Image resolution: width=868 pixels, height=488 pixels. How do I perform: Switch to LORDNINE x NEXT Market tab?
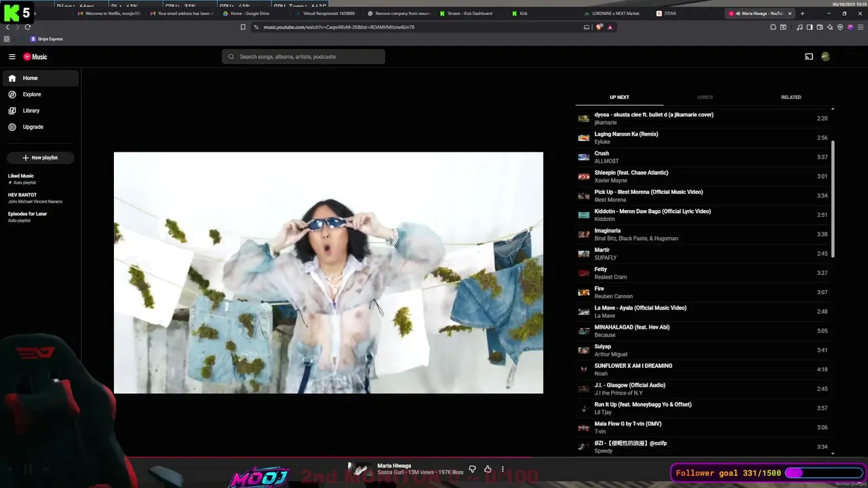(x=615, y=14)
